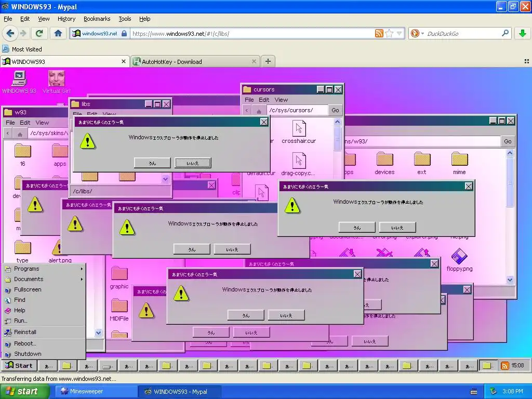The height and width of the screenshot is (399, 532).
Task: Click the home icon in w93 window toolbar
Action: [x=20, y=134]
